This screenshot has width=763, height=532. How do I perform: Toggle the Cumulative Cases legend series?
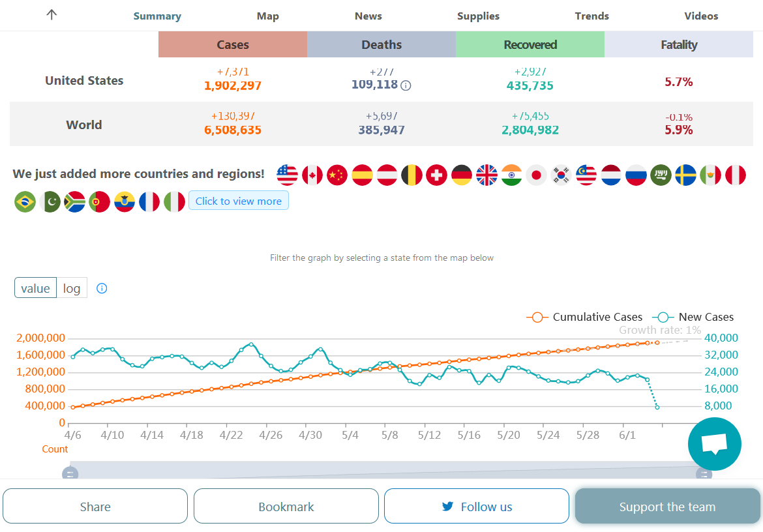(584, 317)
